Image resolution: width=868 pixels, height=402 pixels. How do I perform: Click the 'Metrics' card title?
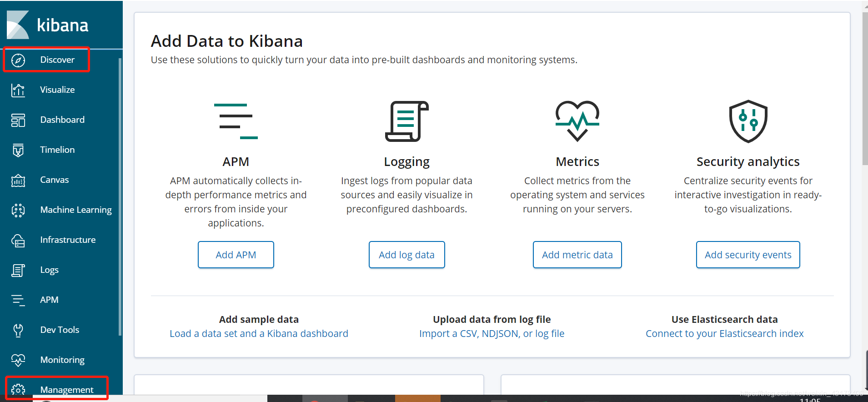[577, 161]
